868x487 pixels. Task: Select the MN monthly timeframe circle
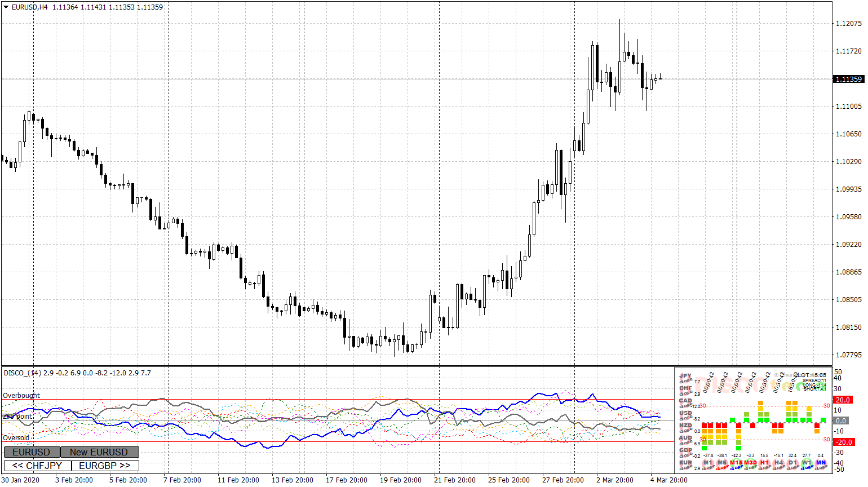pyautogui.click(x=821, y=463)
